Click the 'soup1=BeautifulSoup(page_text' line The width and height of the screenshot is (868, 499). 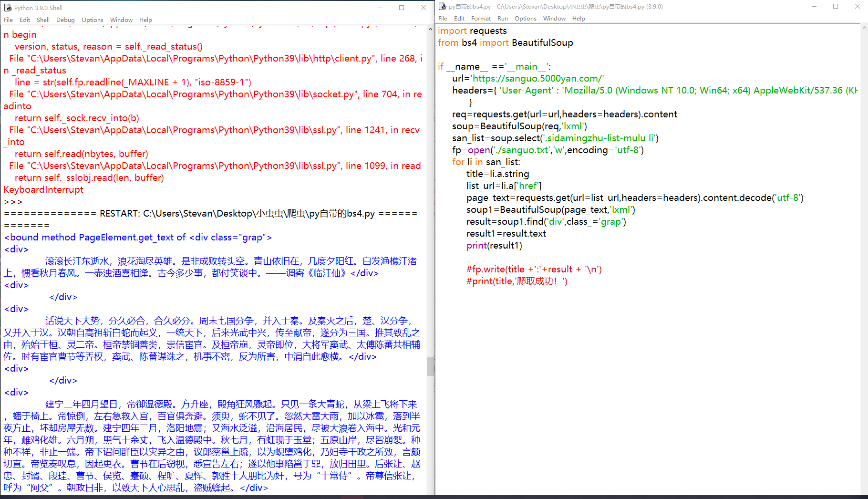pyautogui.click(x=551, y=209)
